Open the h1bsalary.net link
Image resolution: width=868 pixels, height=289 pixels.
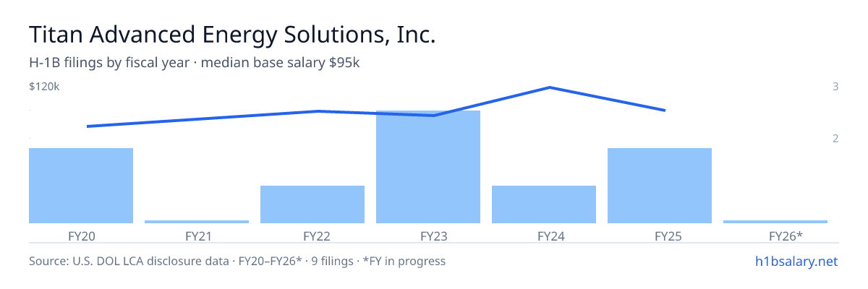[796, 261]
